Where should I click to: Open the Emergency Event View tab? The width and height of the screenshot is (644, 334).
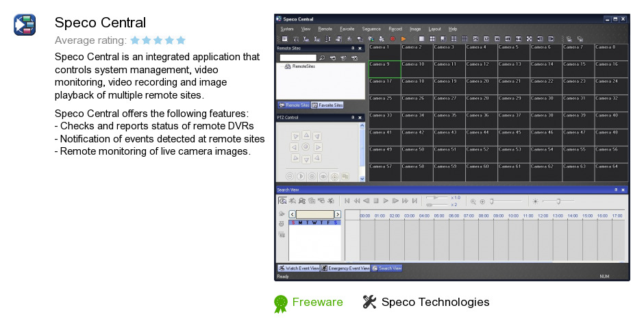(x=345, y=268)
